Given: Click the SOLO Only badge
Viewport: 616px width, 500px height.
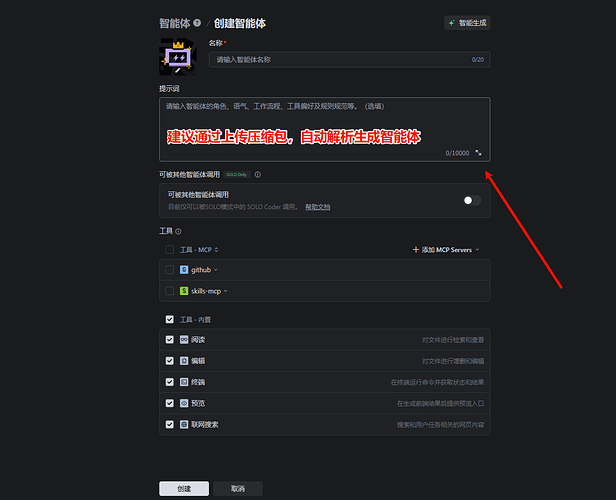Looking at the screenshot, I should pyautogui.click(x=236, y=174).
